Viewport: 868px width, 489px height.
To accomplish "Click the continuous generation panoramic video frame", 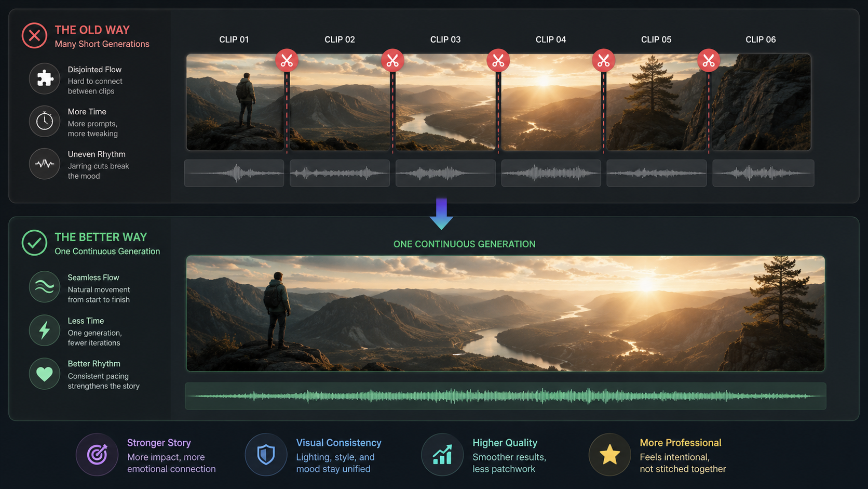I will (506, 313).
